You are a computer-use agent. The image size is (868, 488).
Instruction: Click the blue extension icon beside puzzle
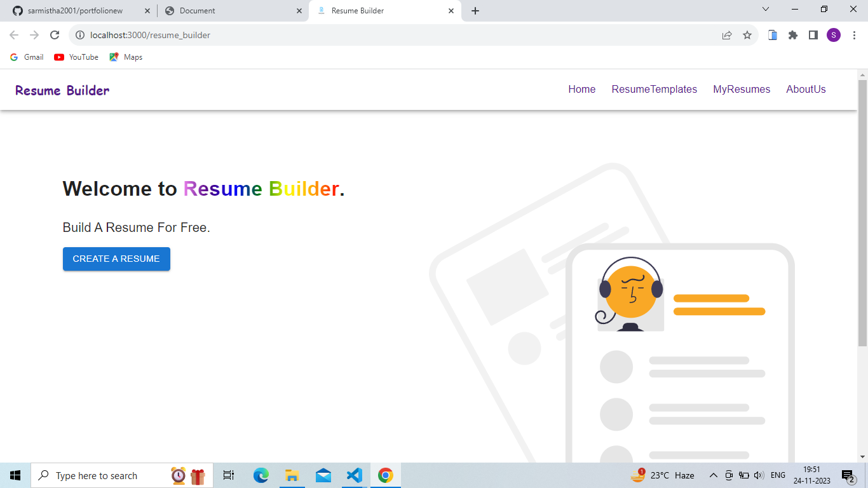coord(773,35)
